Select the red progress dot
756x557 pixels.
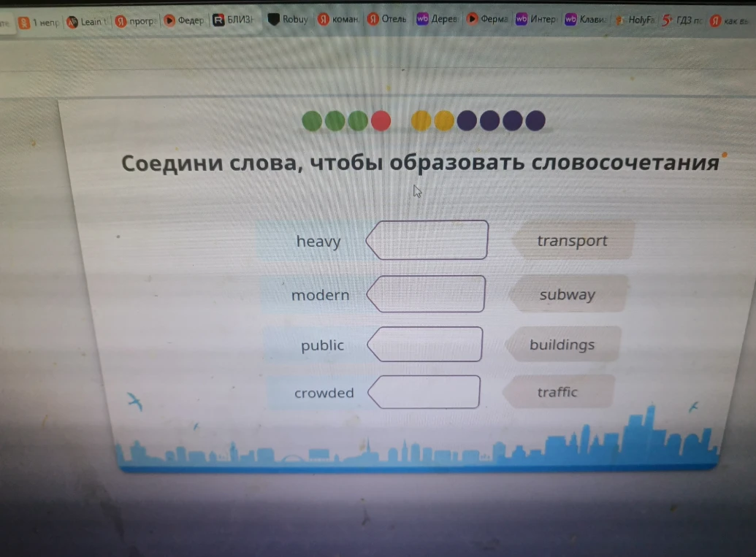[381, 121]
